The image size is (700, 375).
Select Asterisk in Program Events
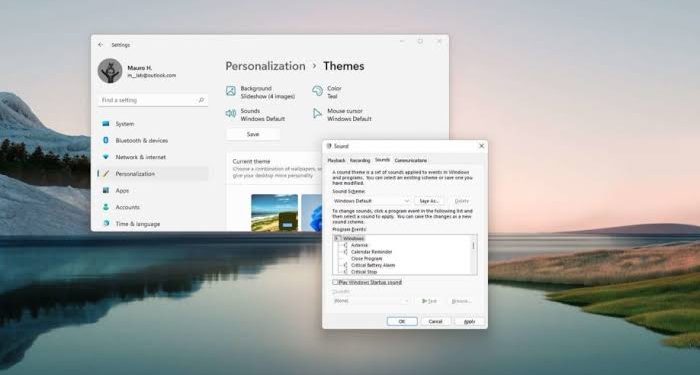click(x=359, y=245)
